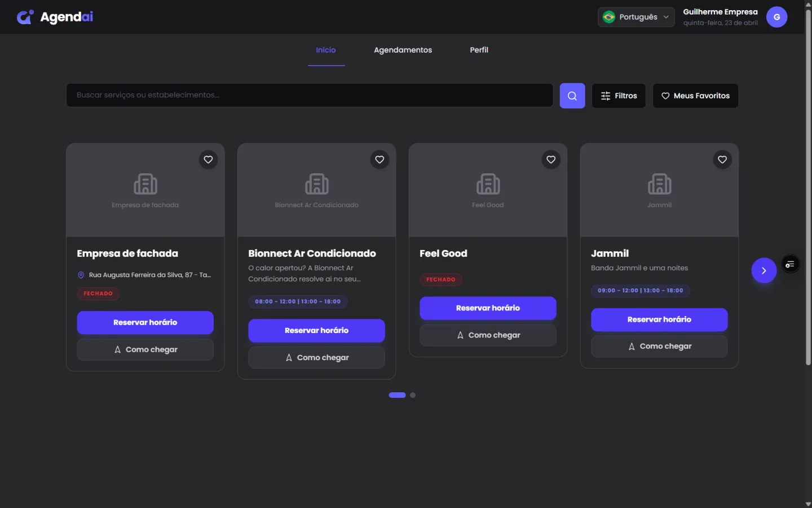Go to next carousel slide arrow
The height and width of the screenshot is (508, 812).
tap(764, 270)
